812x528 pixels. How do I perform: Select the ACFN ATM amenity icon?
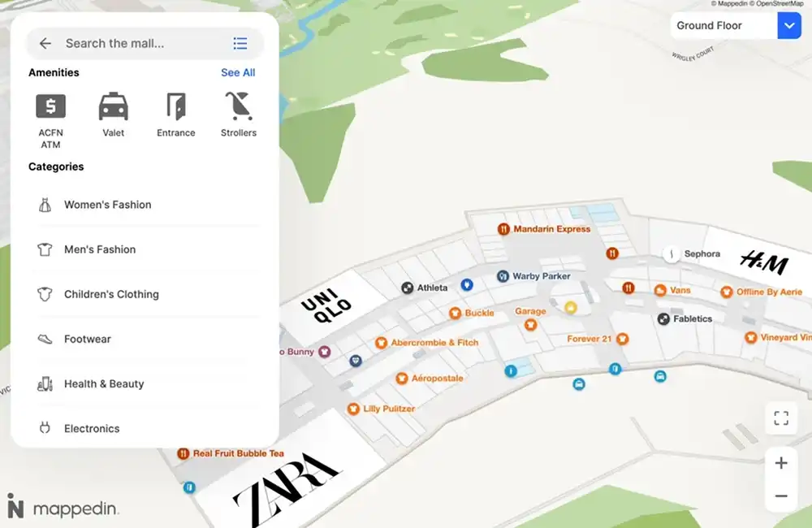click(x=51, y=106)
